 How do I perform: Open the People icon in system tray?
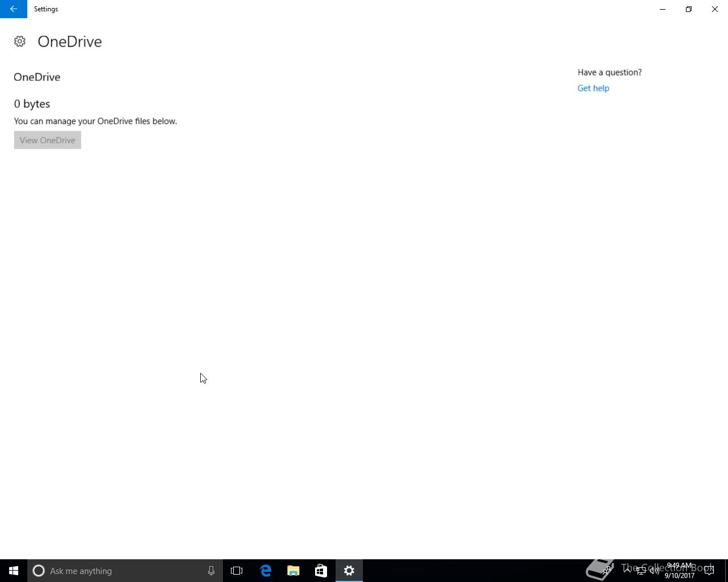pos(607,570)
